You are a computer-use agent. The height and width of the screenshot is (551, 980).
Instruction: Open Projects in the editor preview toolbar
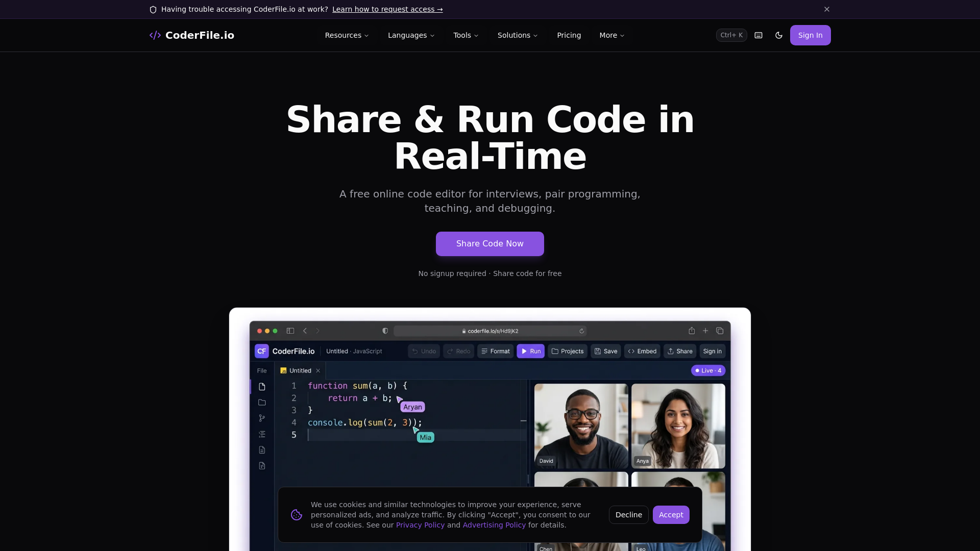[568, 351]
